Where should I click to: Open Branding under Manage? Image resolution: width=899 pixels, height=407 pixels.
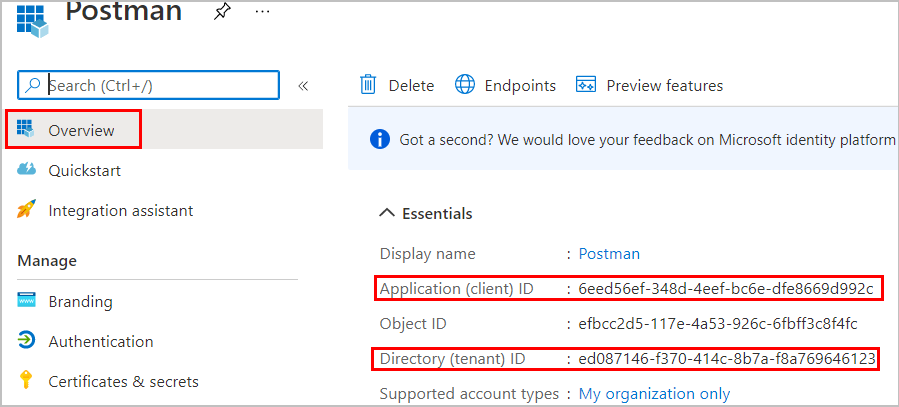coord(80,302)
